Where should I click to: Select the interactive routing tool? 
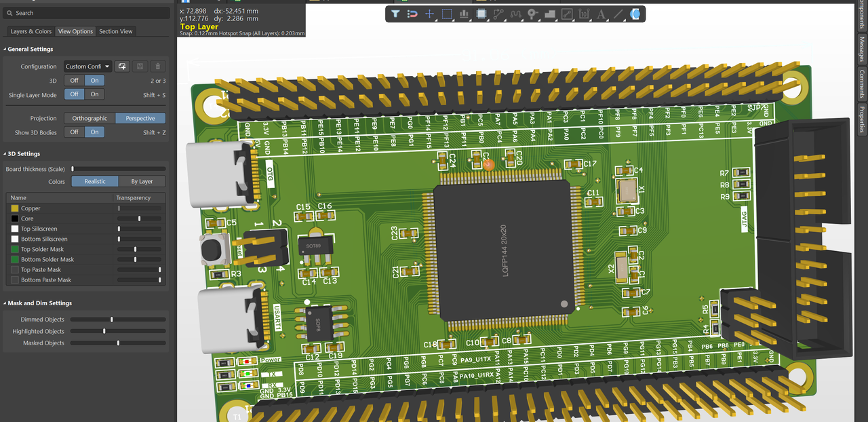498,14
